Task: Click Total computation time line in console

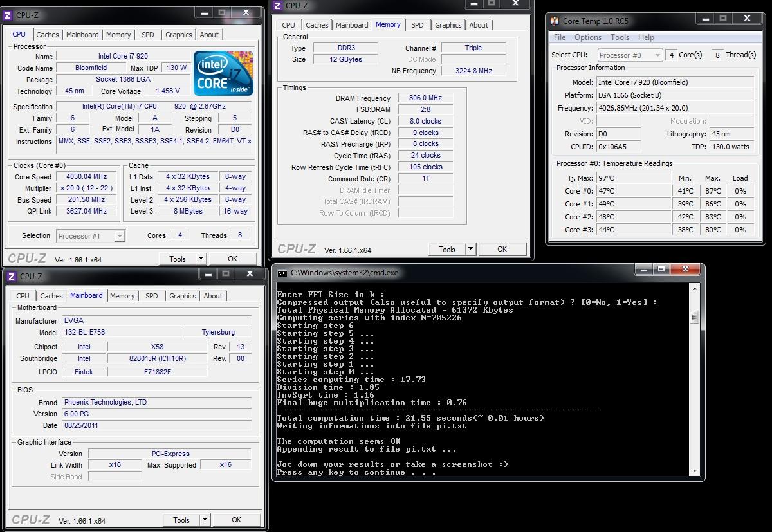Action: pos(410,418)
